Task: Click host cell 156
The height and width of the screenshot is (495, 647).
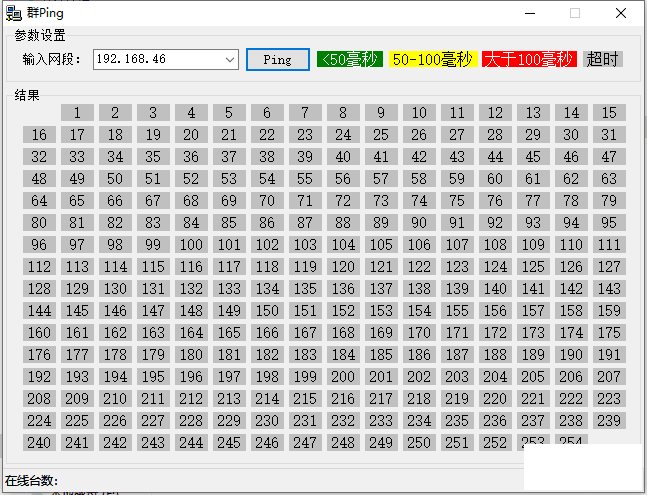Action: tap(495, 311)
